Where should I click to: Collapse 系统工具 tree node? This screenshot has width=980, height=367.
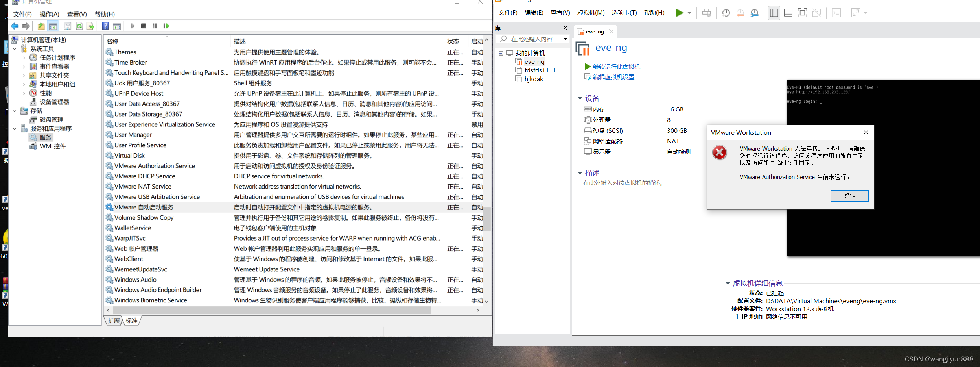(x=15, y=49)
